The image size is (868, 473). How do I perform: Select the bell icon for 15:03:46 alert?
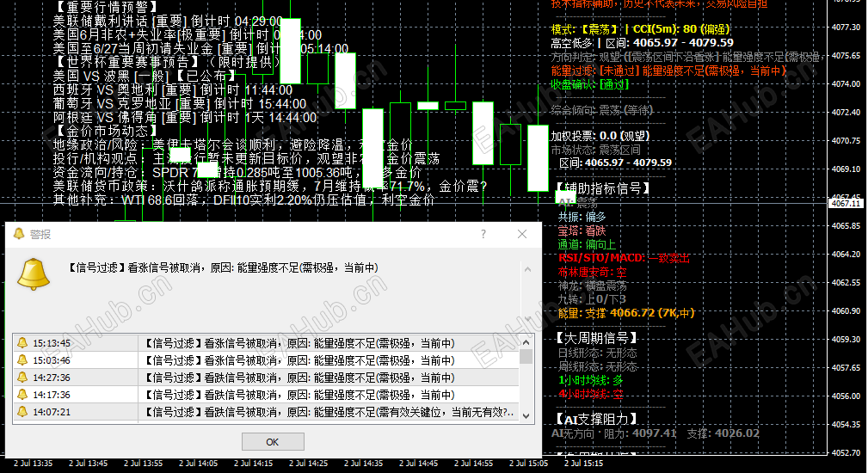22,360
